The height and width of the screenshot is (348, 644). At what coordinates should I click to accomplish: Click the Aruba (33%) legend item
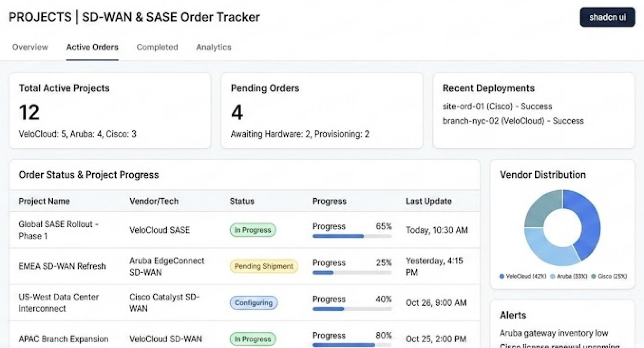(568, 276)
